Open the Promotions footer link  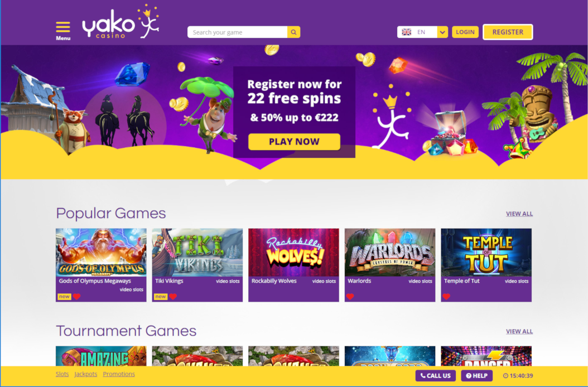119,374
